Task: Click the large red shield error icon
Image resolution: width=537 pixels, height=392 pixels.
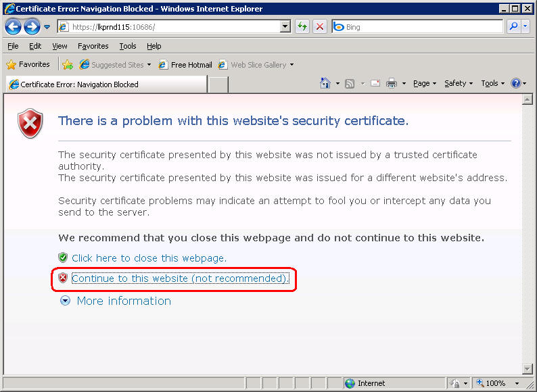Action: coord(30,123)
